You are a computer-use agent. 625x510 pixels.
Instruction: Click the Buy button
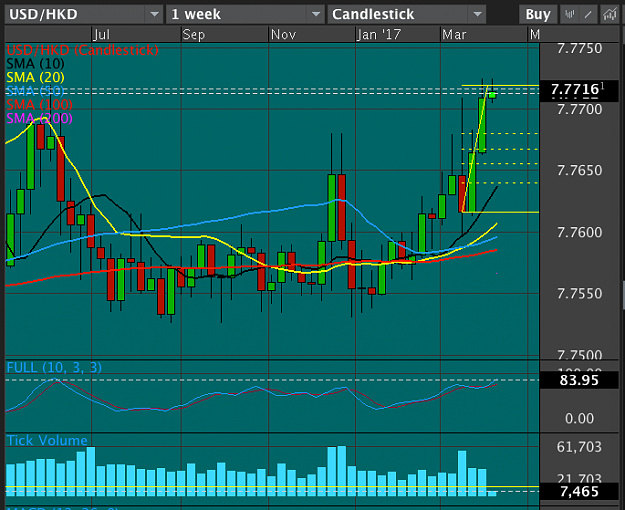[x=538, y=15]
